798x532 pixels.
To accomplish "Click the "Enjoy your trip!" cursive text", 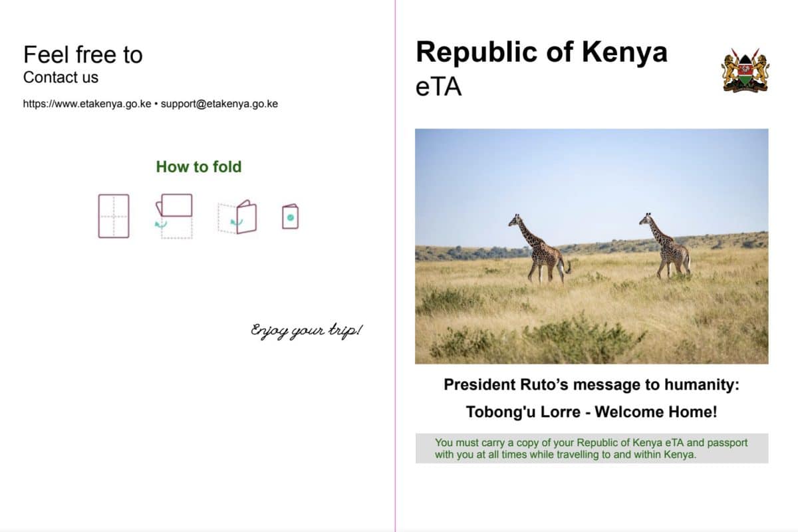I will (307, 330).
